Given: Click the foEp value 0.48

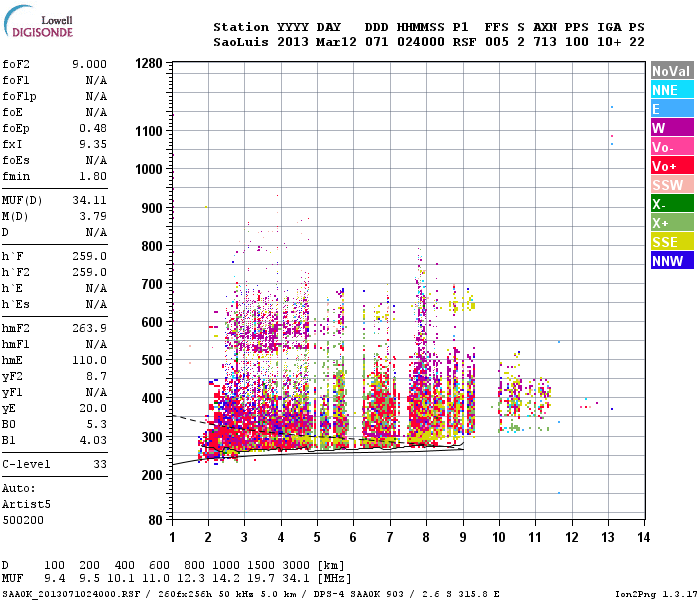Looking at the screenshot, I should (x=93, y=128).
